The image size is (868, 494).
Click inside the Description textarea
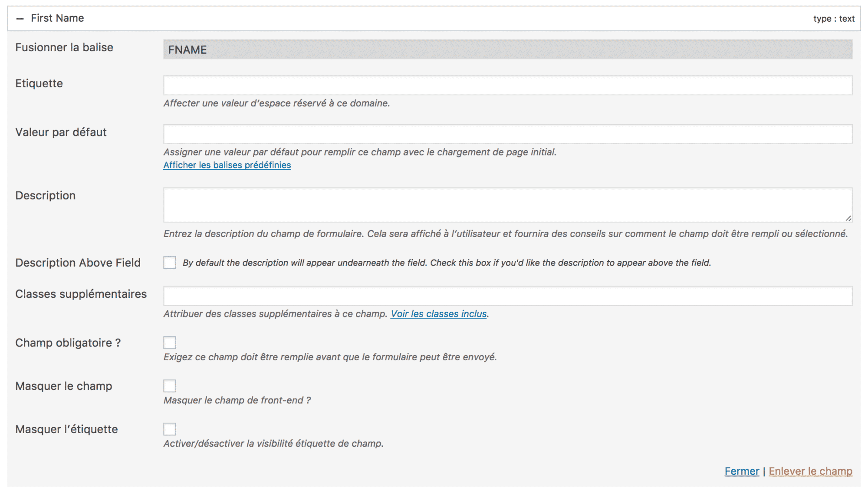pyautogui.click(x=391, y=204)
